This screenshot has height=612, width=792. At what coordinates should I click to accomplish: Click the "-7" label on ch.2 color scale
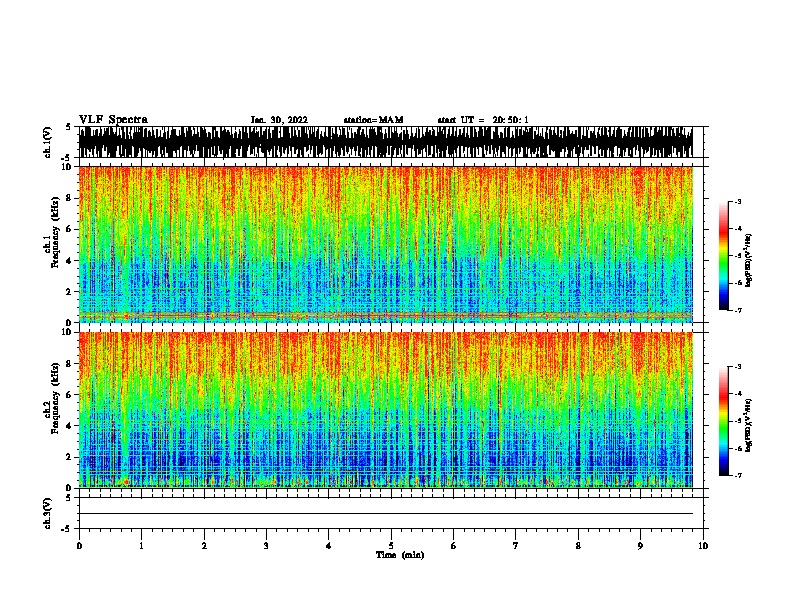coord(738,476)
